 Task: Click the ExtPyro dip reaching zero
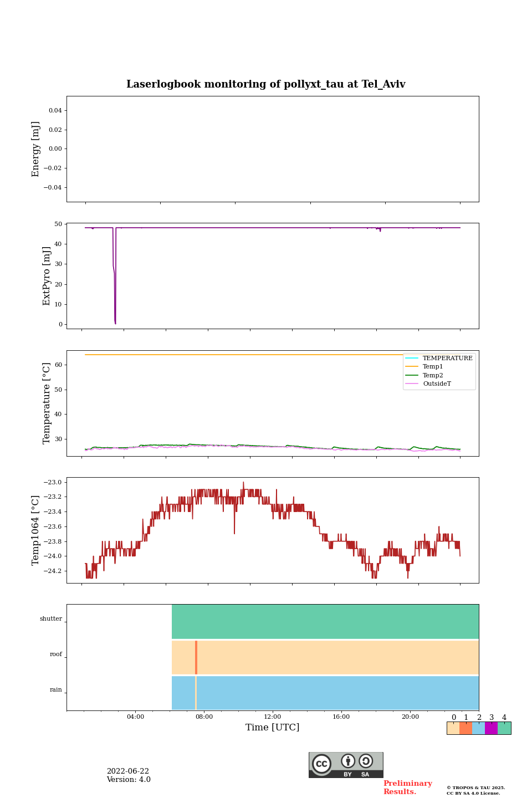115,323
